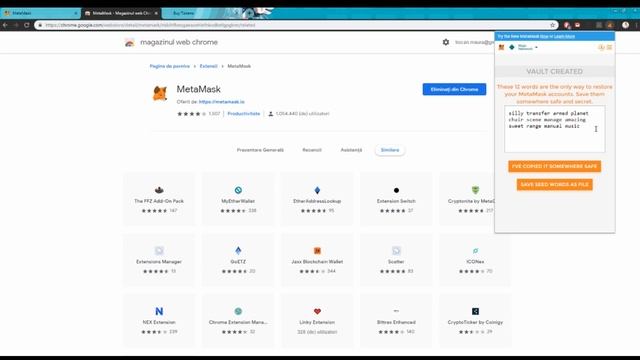Switch to the Buy Tokens browser tab
This screenshot has width=640, height=360.
pos(200,13)
